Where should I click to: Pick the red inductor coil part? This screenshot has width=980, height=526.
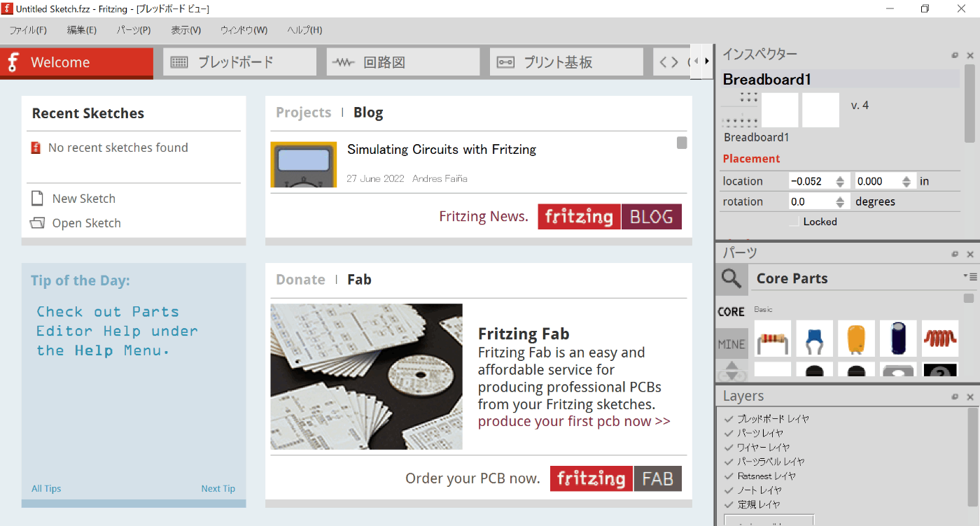(940, 339)
